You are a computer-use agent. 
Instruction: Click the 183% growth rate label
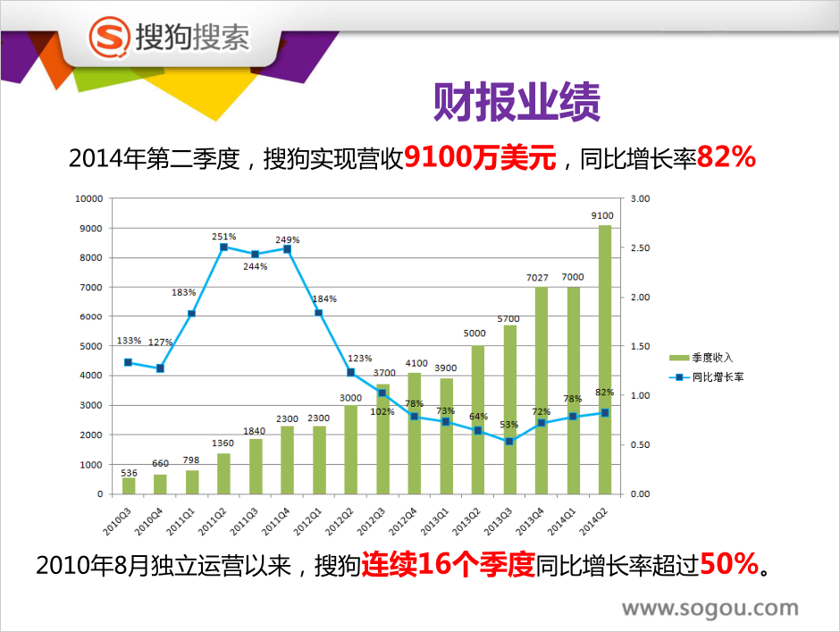[184, 292]
